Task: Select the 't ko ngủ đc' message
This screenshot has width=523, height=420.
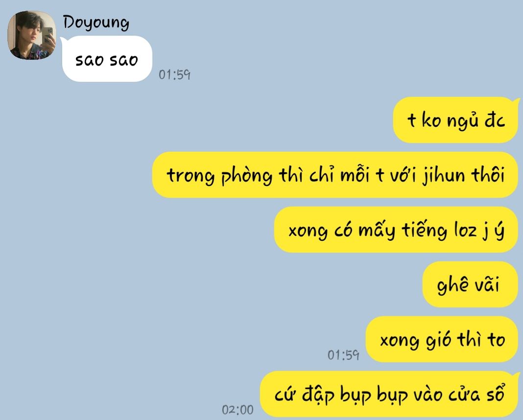Action: coord(455,120)
